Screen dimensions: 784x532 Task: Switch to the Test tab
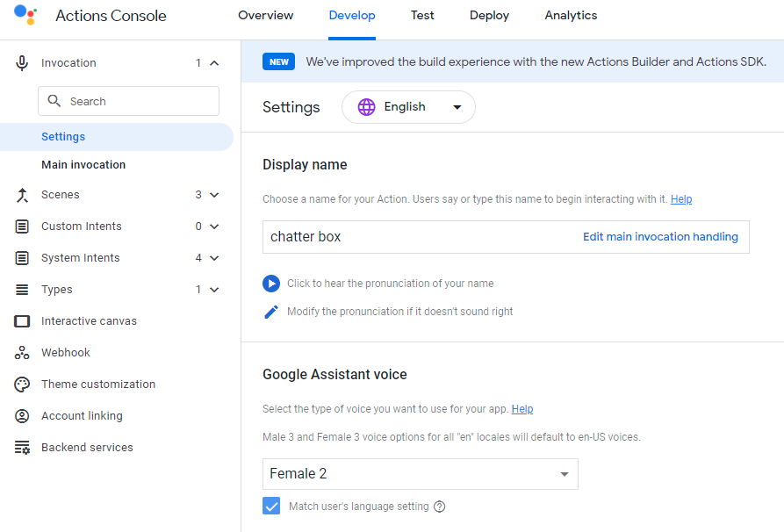coord(422,15)
